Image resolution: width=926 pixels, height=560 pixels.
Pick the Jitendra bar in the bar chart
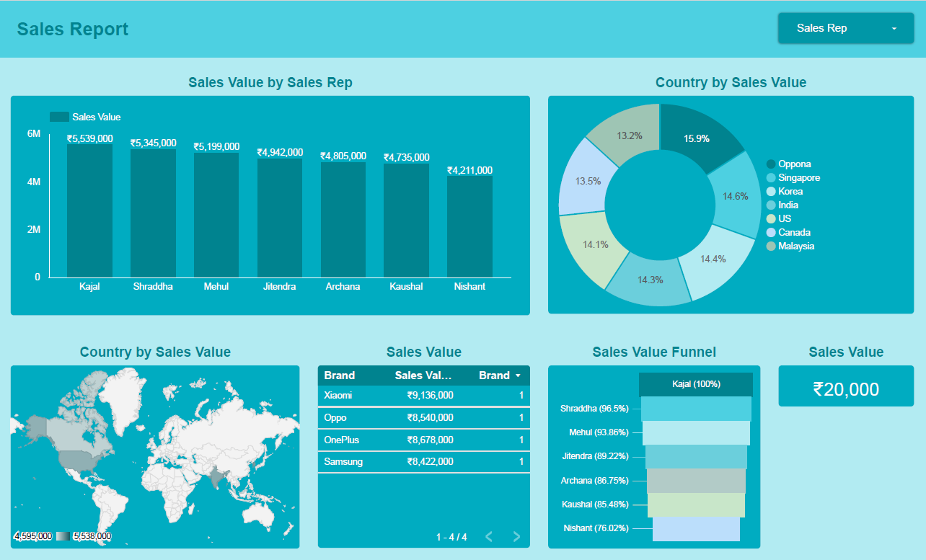pos(280,218)
